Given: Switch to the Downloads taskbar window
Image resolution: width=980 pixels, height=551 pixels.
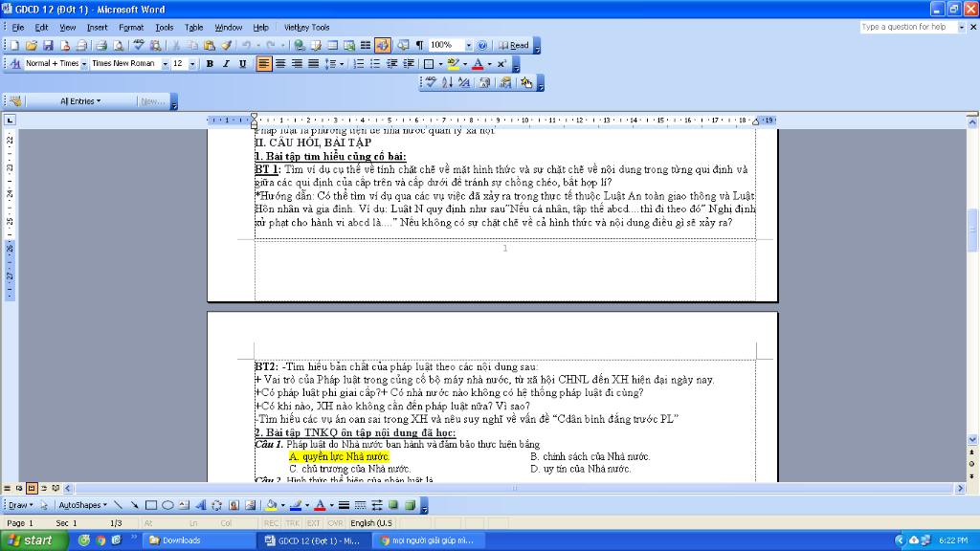Looking at the screenshot, I should pyautogui.click(x=199, y=540).
